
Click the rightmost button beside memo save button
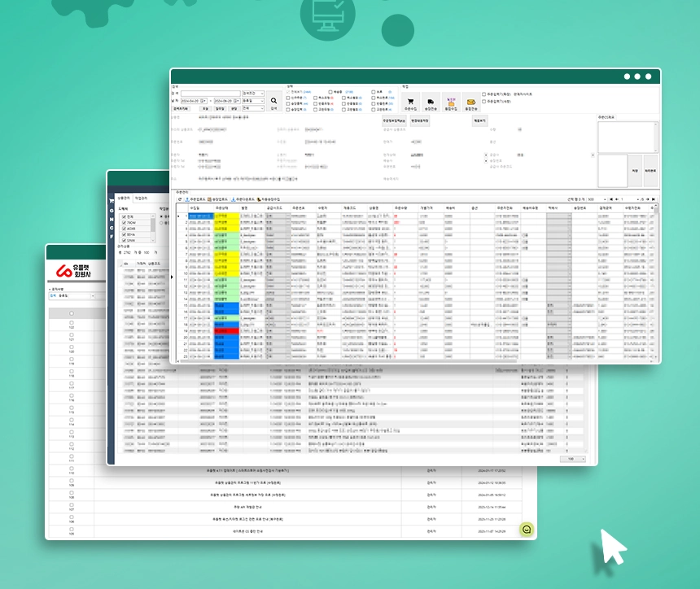click(x=650, y=171)
